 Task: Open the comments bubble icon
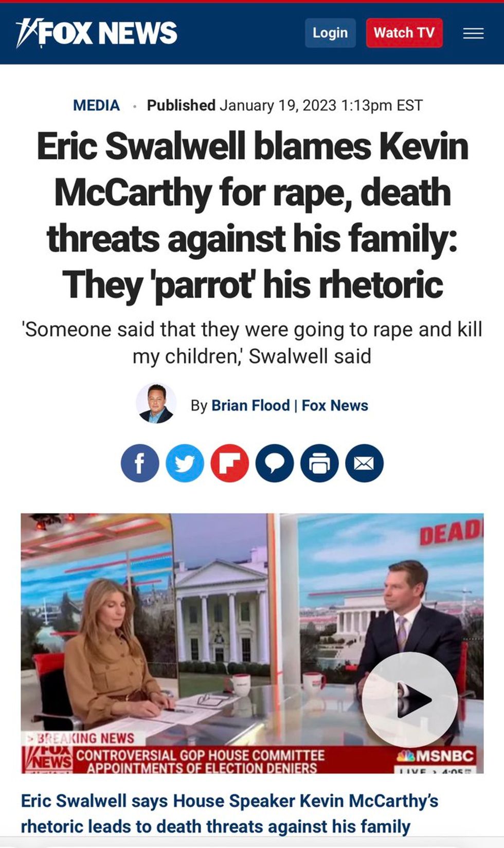pyautogui.click(x=275, y=463)
